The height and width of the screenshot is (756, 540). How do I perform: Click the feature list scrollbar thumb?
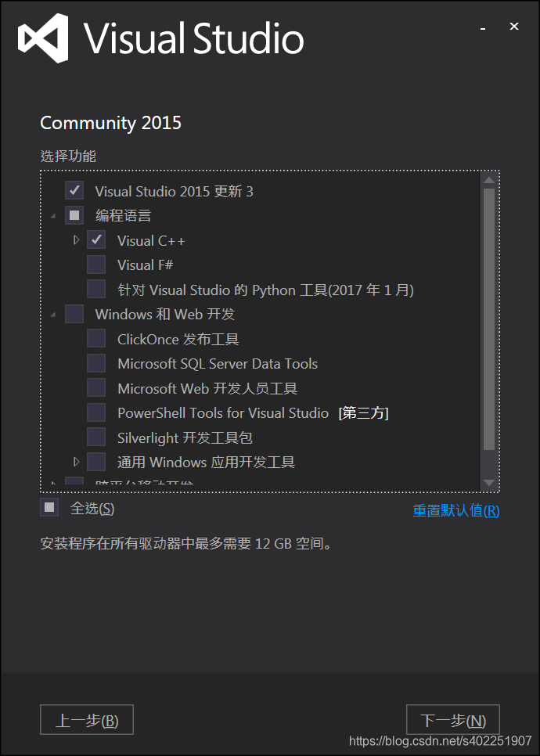(489, 319)
